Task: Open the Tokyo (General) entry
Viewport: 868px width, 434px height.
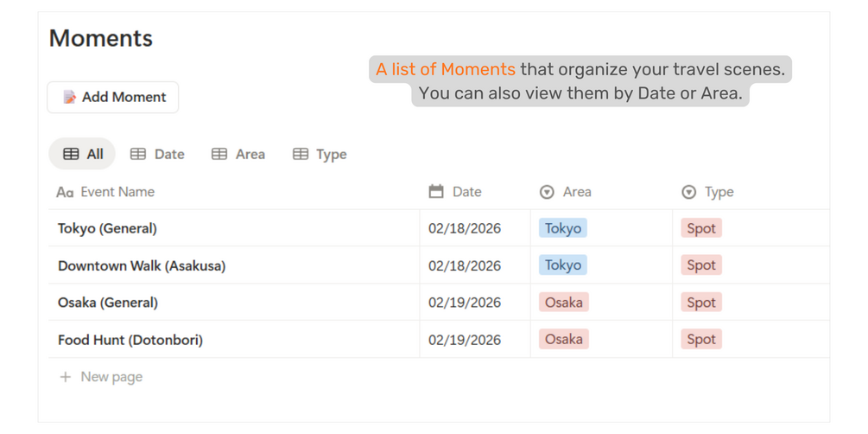Action: coord(107,228)
